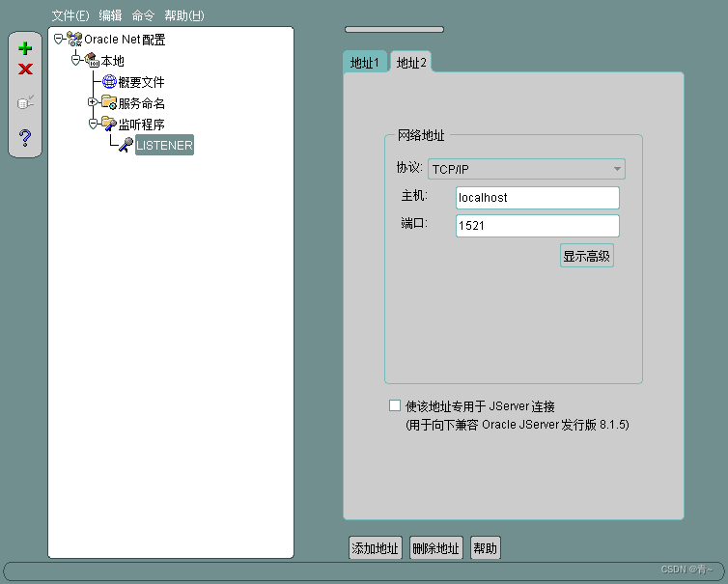Click the blue question mark help icon
The image size is (728, 584).
pyautogui.click(x=25, y=138)
